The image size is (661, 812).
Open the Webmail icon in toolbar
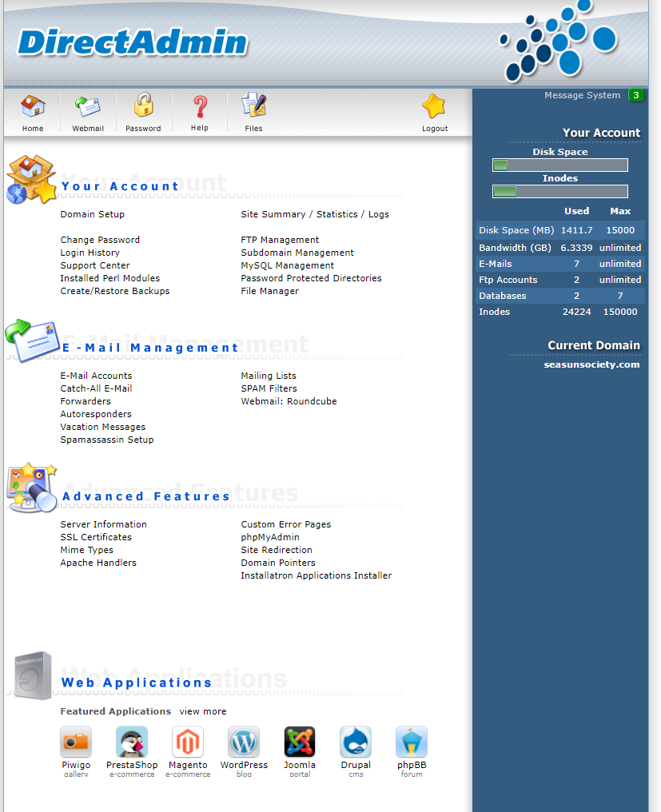click(88, 106)
